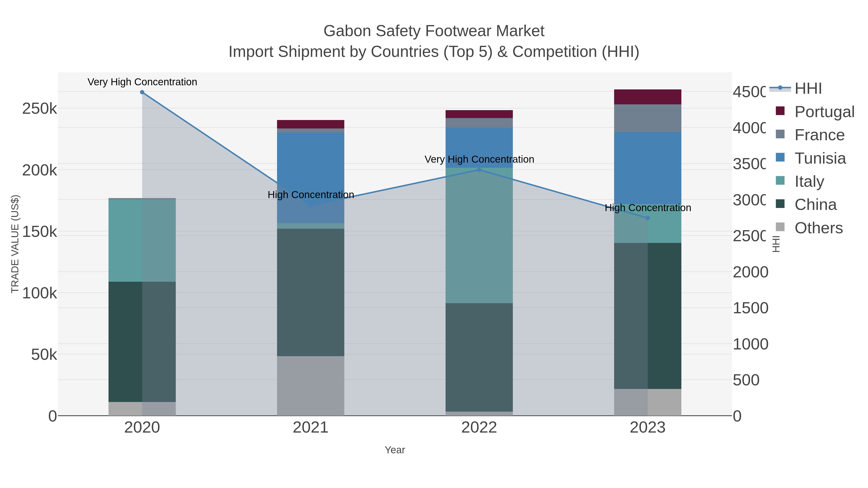This screenshot has height=488, width=868.
Task: Click the 1500 HHI axis tick label
Action: click(751, 308)
